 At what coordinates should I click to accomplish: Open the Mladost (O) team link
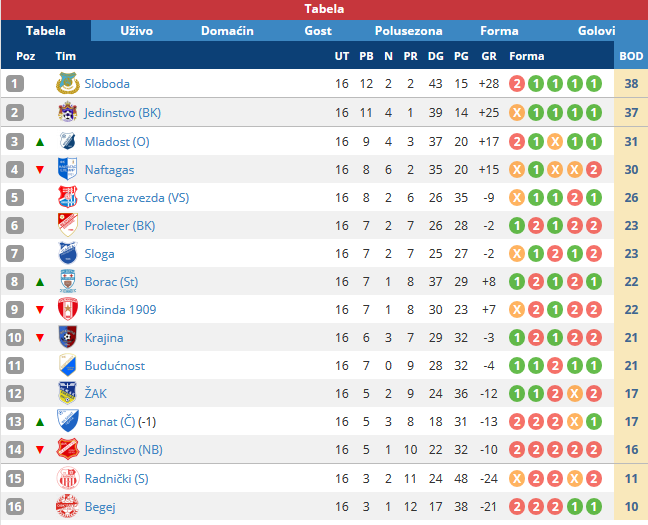pos(117,142)
